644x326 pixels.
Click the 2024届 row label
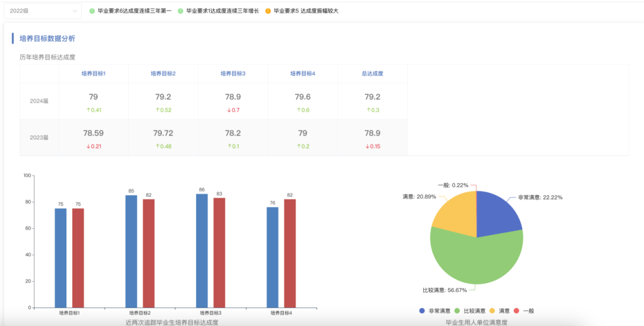39,101
